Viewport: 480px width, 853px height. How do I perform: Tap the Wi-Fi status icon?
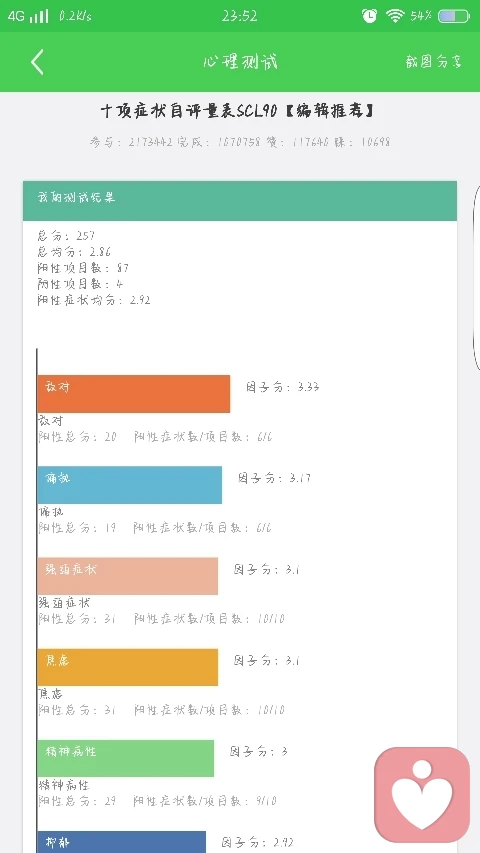[395, 16]
